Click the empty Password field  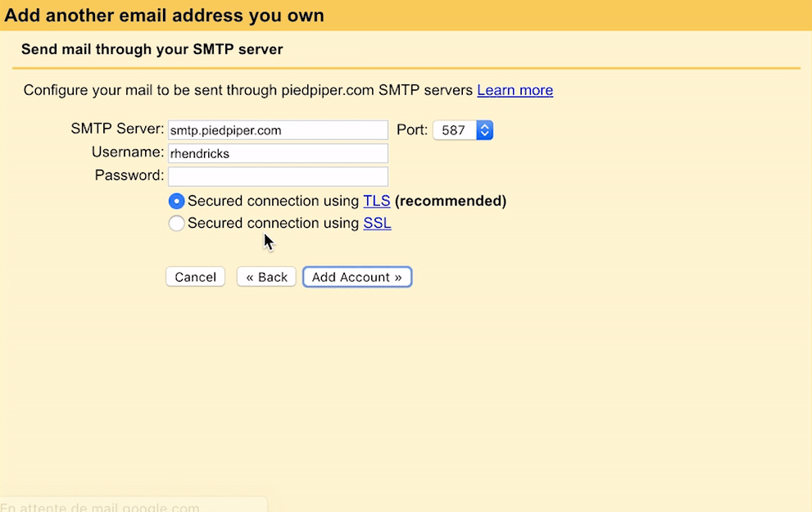coord(277,176)
